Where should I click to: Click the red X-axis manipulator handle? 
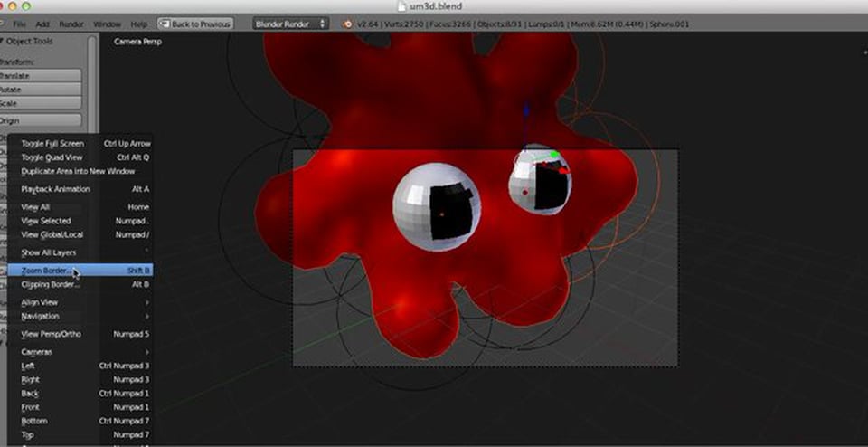coord(563,171)
